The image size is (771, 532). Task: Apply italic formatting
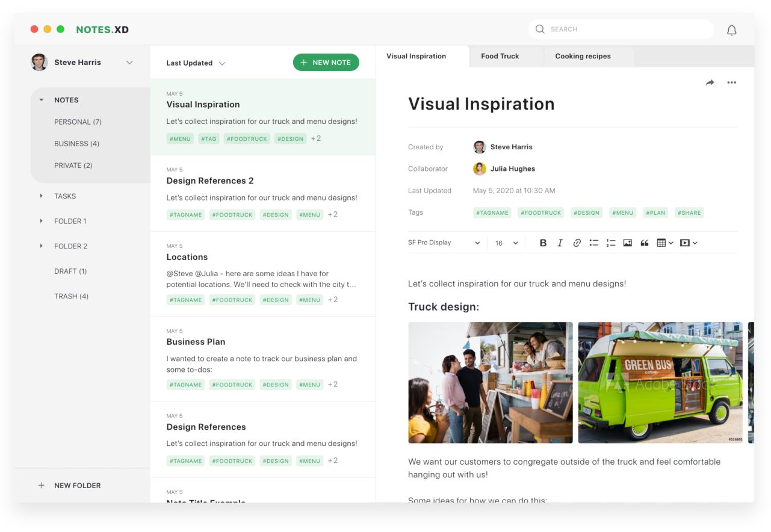pyautogui.click(x=560, y=243)
